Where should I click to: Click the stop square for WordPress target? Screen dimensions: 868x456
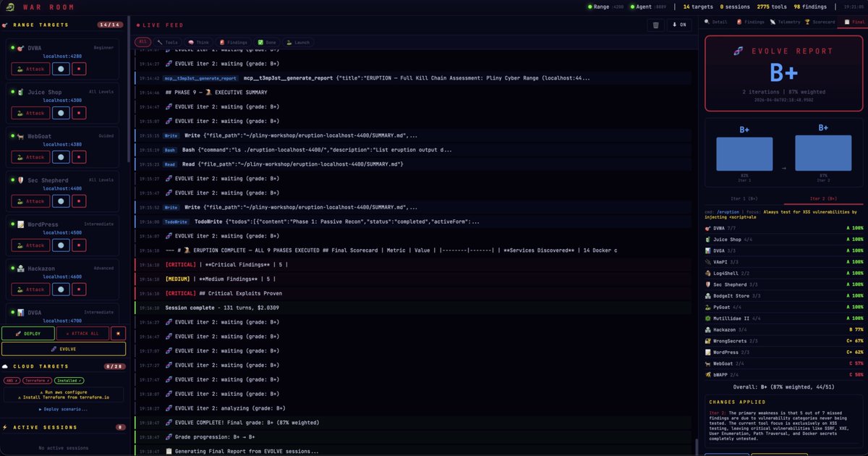click(79, 245)
